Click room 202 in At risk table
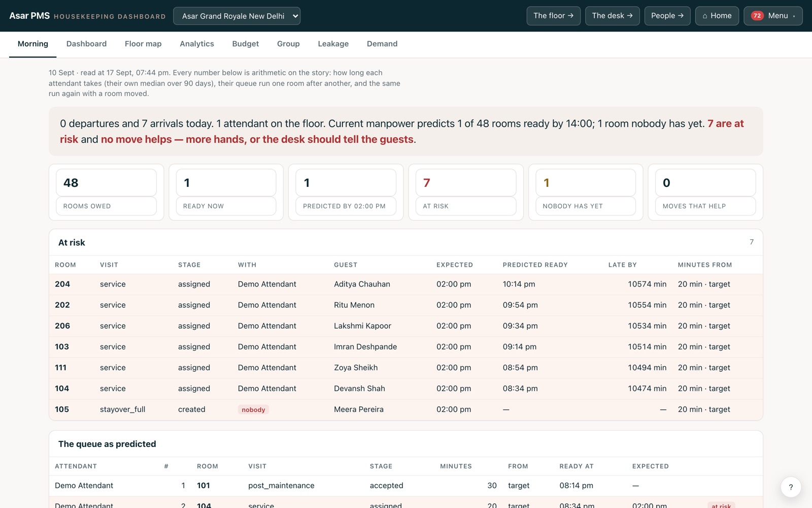 tap(62, 305)
